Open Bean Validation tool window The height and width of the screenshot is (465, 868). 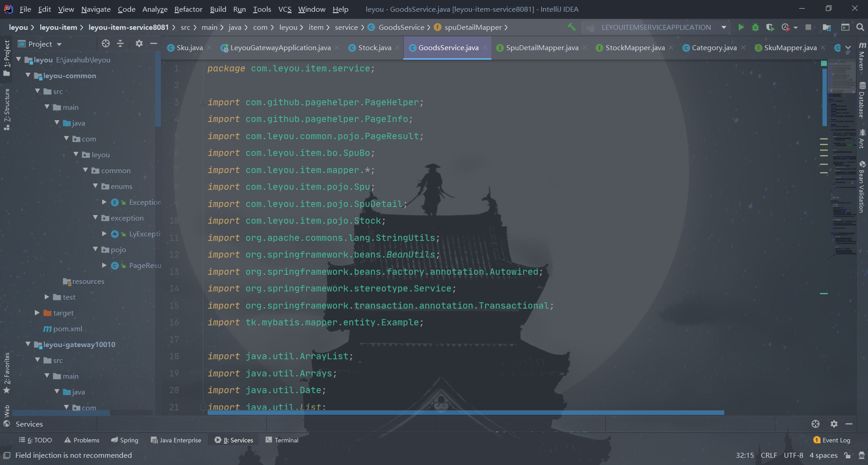point(862,187)
